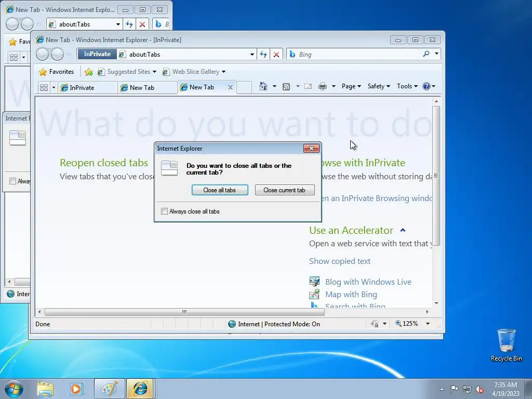Screen dimensions: 532x399
Task: Open the Page menu
Action: coord(351,86)
